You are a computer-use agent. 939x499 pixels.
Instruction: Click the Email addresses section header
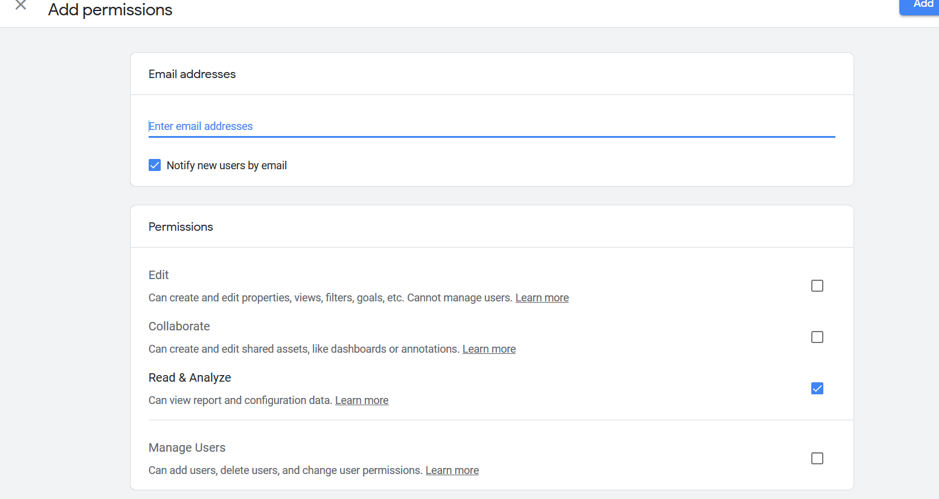click(192, 74)
